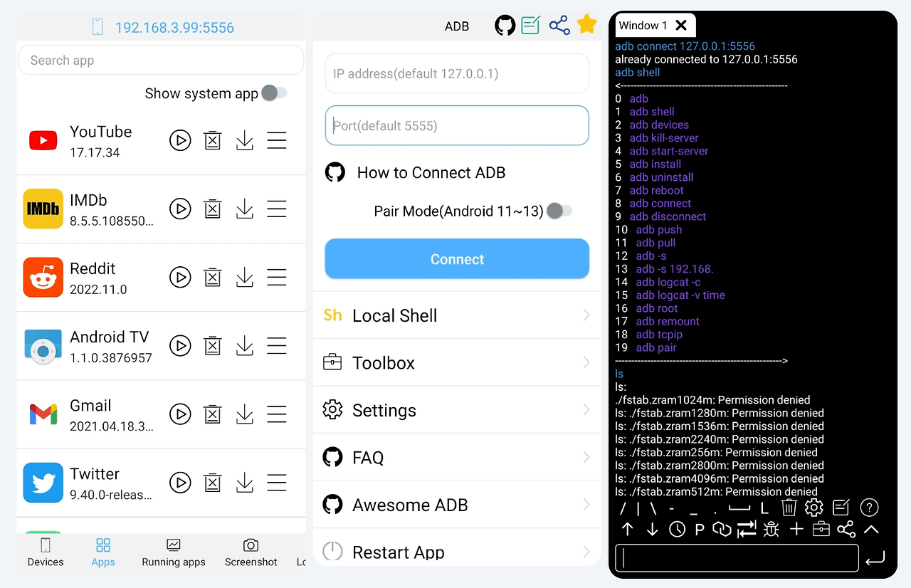Launch IMDb with its play icon

180,209
